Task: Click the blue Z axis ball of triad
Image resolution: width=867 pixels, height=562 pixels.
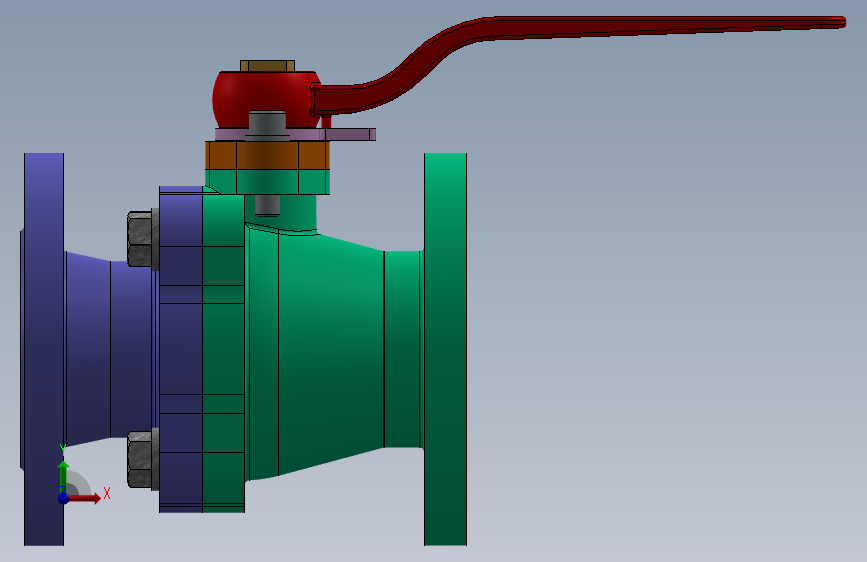Action: click(64, 498)
